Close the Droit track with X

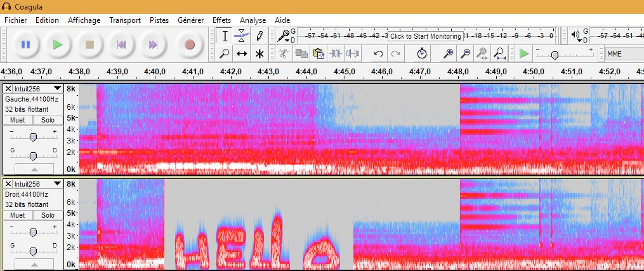click(8, 183)
